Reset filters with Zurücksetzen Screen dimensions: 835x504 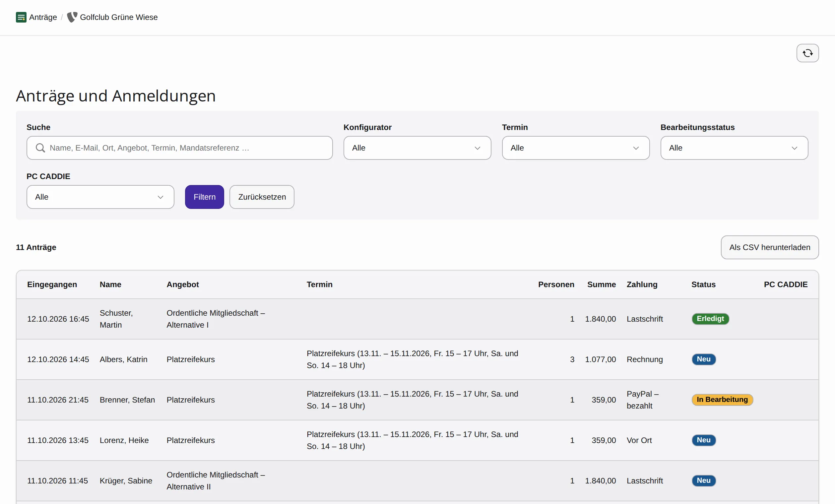[x=262, y=197]
